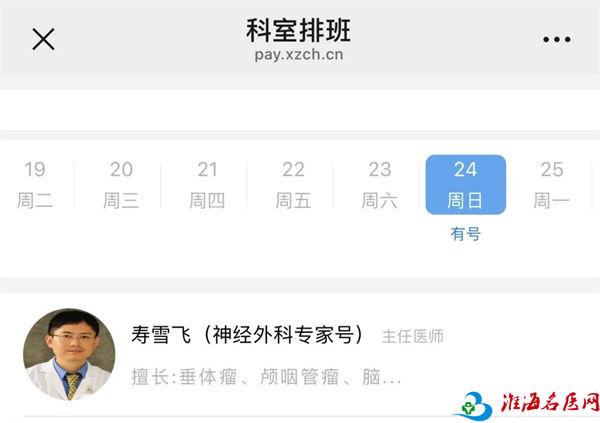Select date 19 周二

coord(35,185)
